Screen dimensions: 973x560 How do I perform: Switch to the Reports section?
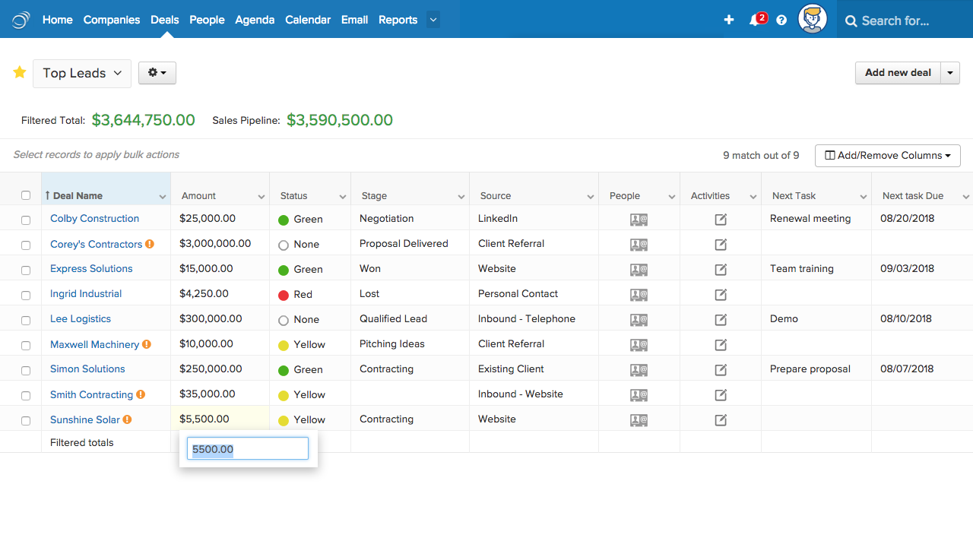398,20
